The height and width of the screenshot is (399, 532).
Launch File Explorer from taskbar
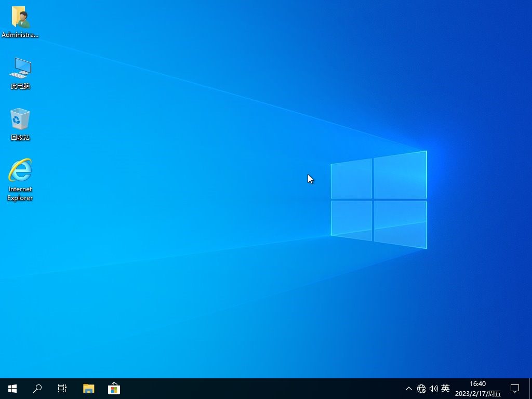(x=88, y=389)
